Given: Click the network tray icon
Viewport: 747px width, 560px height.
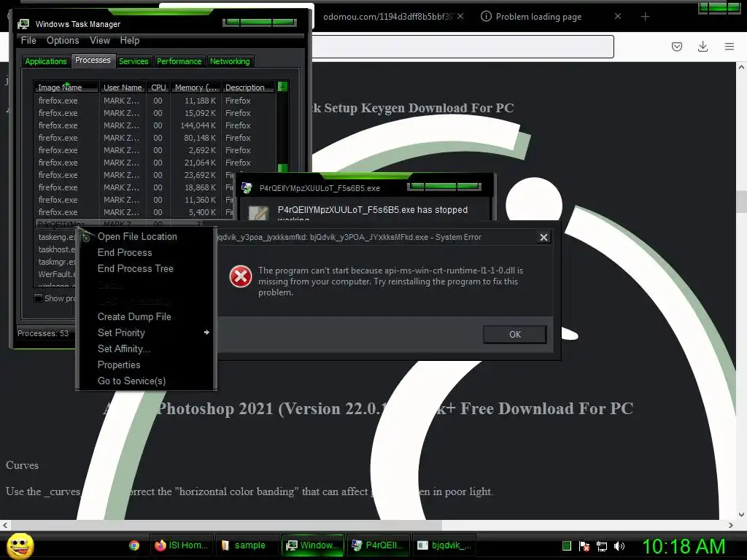Looking at the screenshot, I should (x=602, y=546).
